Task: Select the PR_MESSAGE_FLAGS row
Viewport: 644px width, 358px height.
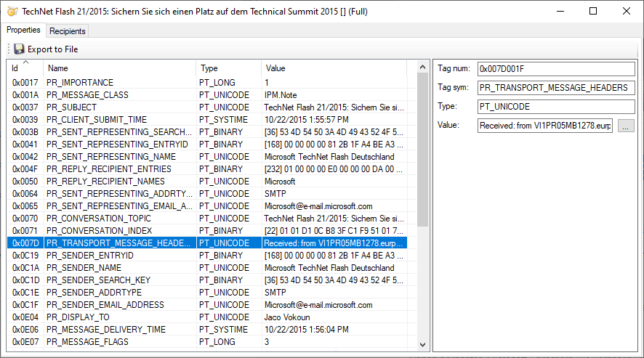Action: [x=207, y=341]
